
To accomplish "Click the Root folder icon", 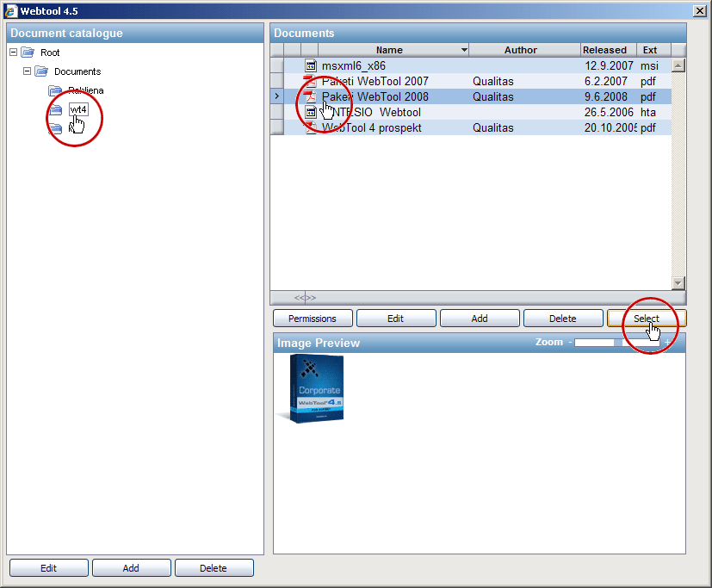I will pyautogui.click(x=28, y=53).
